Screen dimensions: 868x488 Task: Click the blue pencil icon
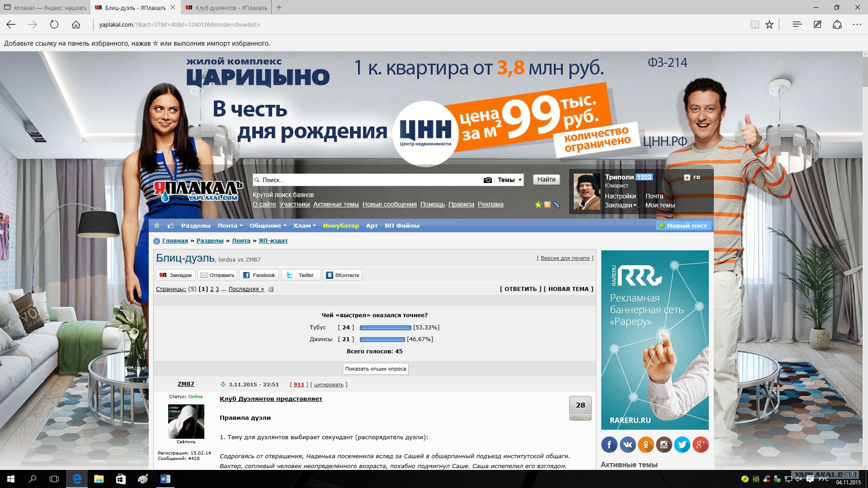pyautogui.click(x=557, y=205)
